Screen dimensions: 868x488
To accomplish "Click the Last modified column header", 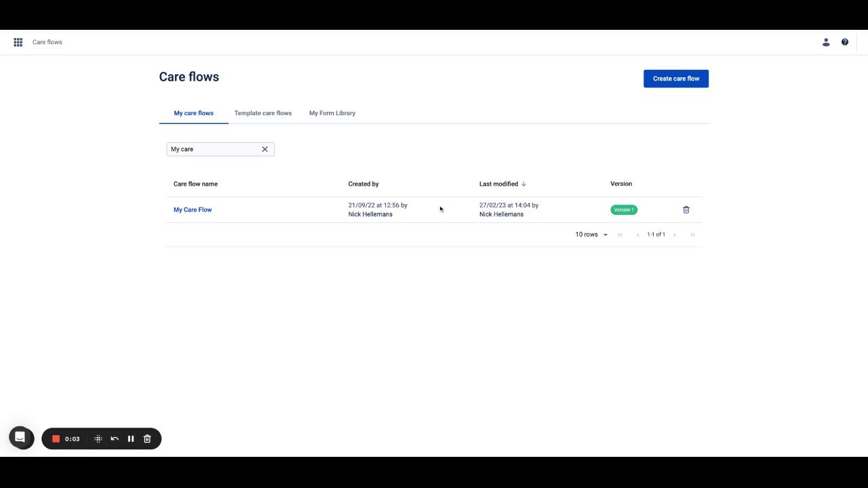I will [x=498, y=184].
